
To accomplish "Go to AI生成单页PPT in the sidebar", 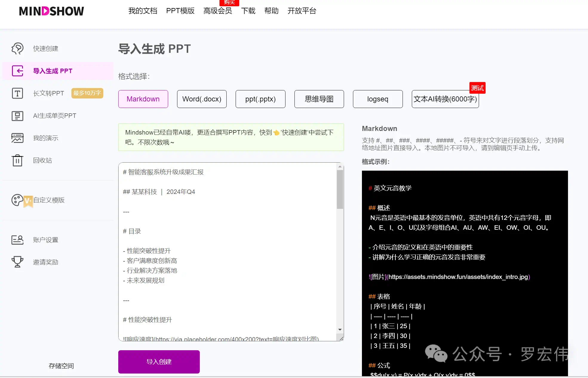I will [55, 116].
